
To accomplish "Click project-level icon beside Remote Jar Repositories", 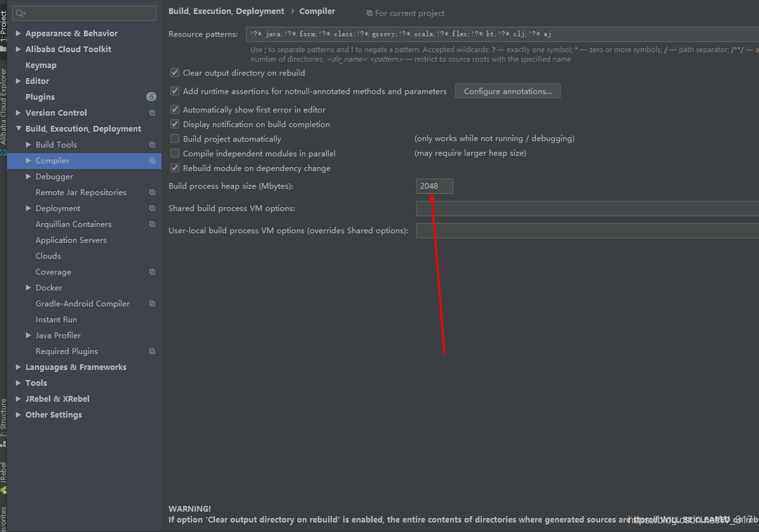I will click(x=152, y=193).
